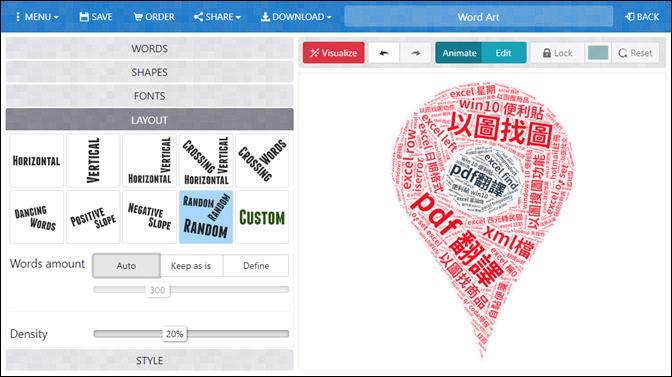This screenshot has height=377, width=672.
Task: Click the undo arrow button
Action: 384,53
